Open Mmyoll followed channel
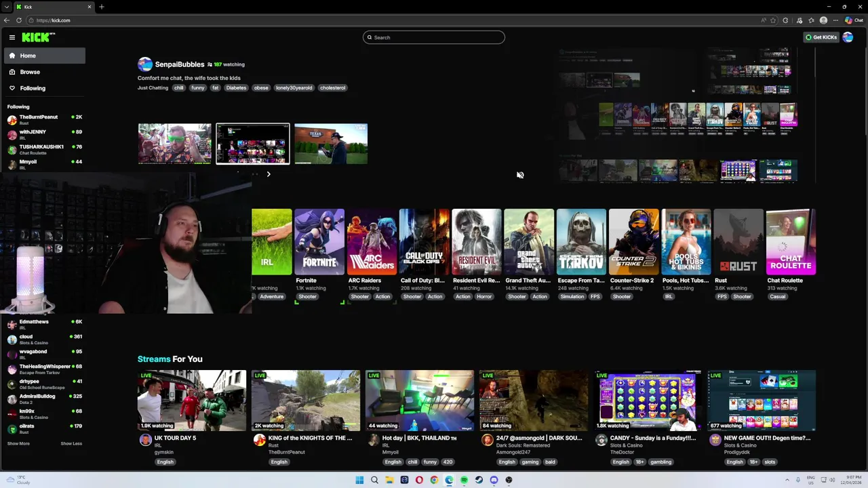The image size is (868, 488). 44,164
